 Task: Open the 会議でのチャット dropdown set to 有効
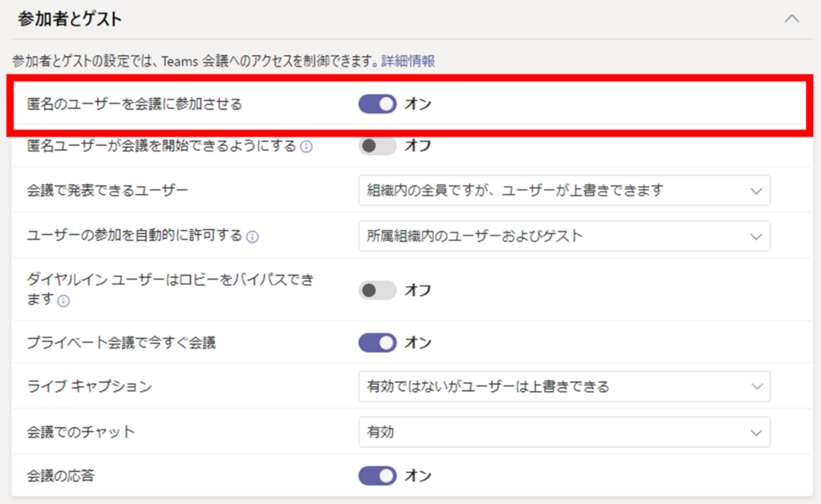pyautogui.click(x=564, y=432)
